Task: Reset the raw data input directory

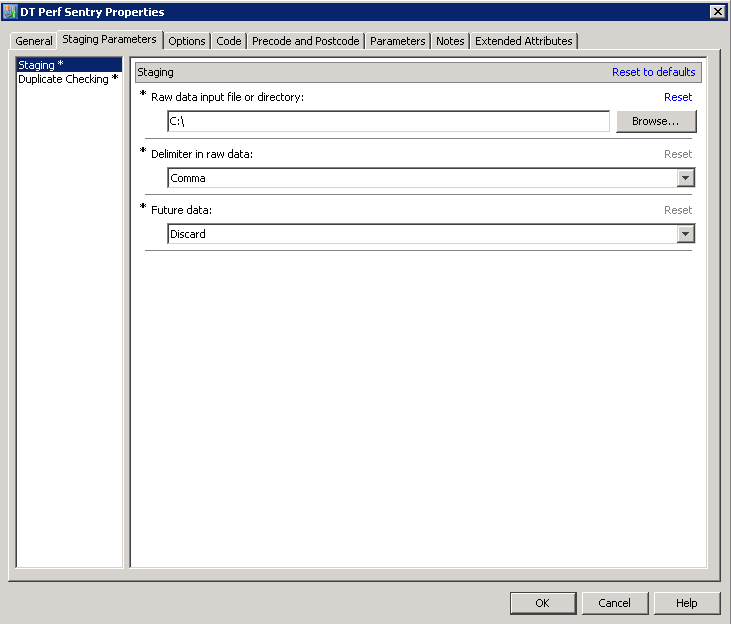Action: (678, 97)
